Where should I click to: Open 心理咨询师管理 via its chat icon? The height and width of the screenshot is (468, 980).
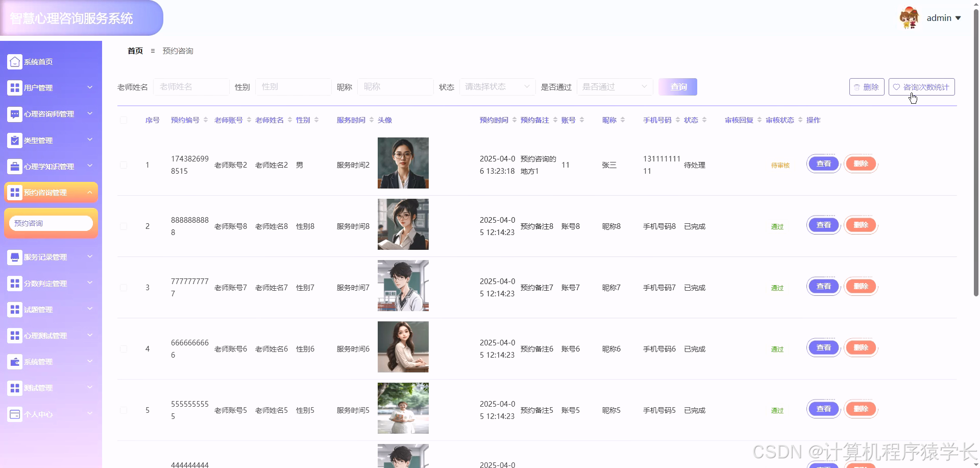coord(14,114)
